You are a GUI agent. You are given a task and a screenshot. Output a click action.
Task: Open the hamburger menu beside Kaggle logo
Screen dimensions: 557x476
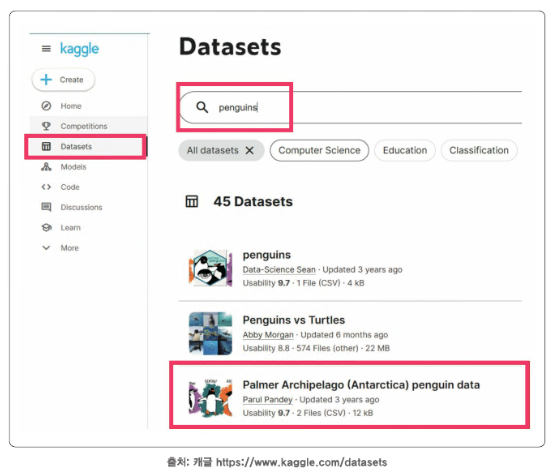click(46, 49)
